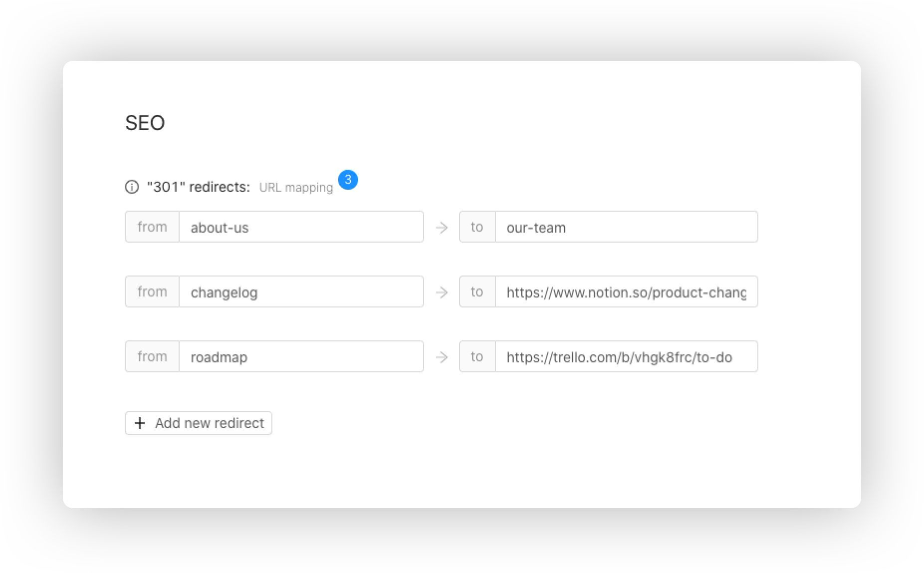
Task: Click the info icon beside "301" redirects
Action: coord(132,187)
